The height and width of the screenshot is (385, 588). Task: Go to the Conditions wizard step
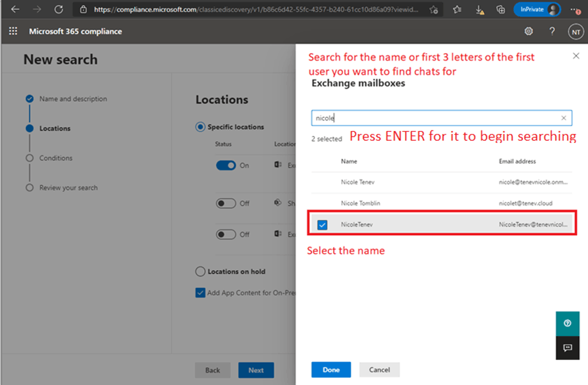point(56,158)
